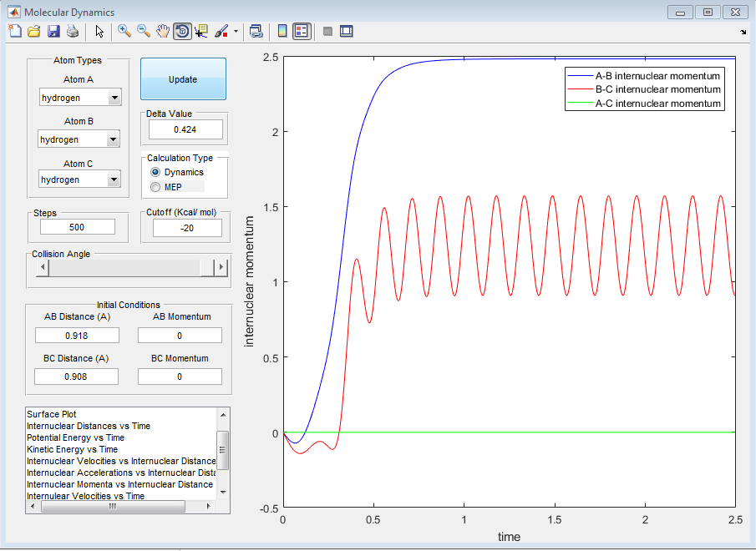This screenshot has height=551, width=756.
Task: Choose Surface Plot in list
Action: click(x=49, y=414)
